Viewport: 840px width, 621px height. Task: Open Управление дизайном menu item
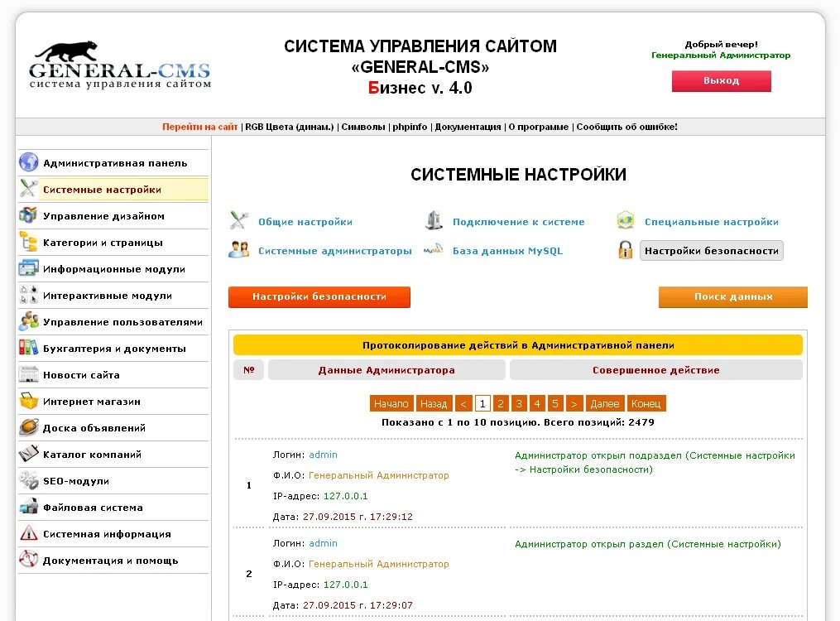(103, 216)
